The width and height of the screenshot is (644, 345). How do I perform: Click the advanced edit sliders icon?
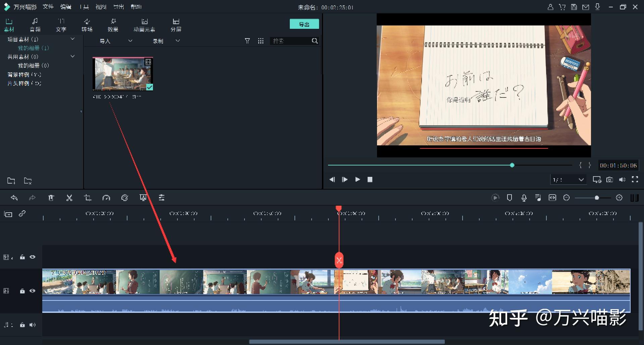[162, 198]
